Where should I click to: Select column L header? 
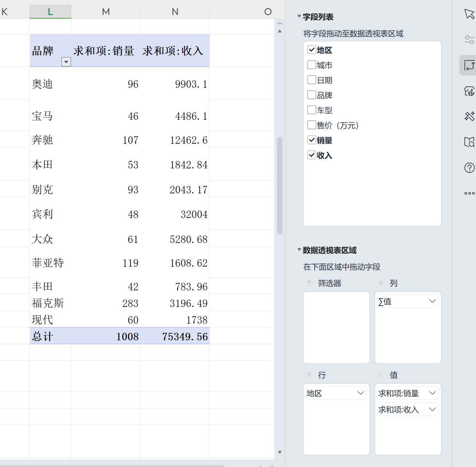tap(50, 12)
